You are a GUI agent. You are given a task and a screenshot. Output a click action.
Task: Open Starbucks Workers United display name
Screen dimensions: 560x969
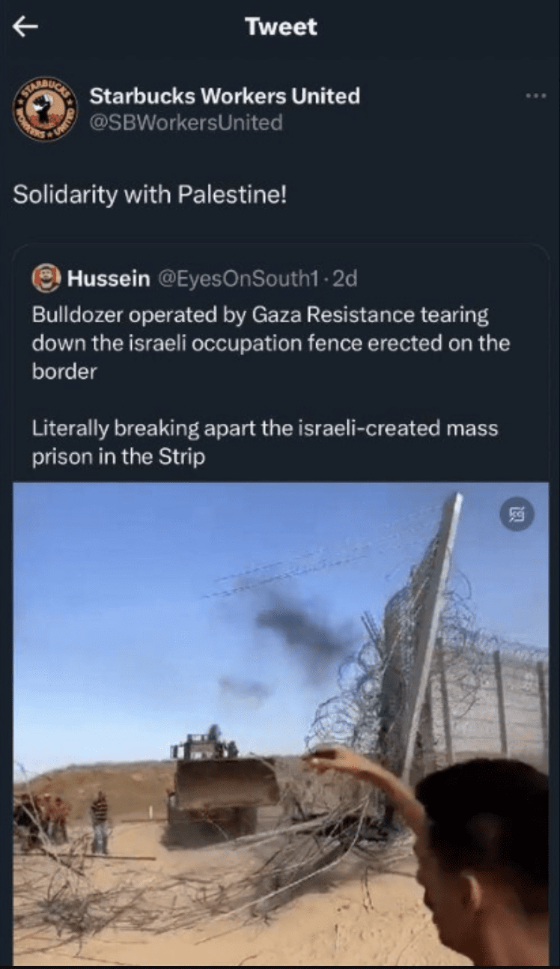225,96
